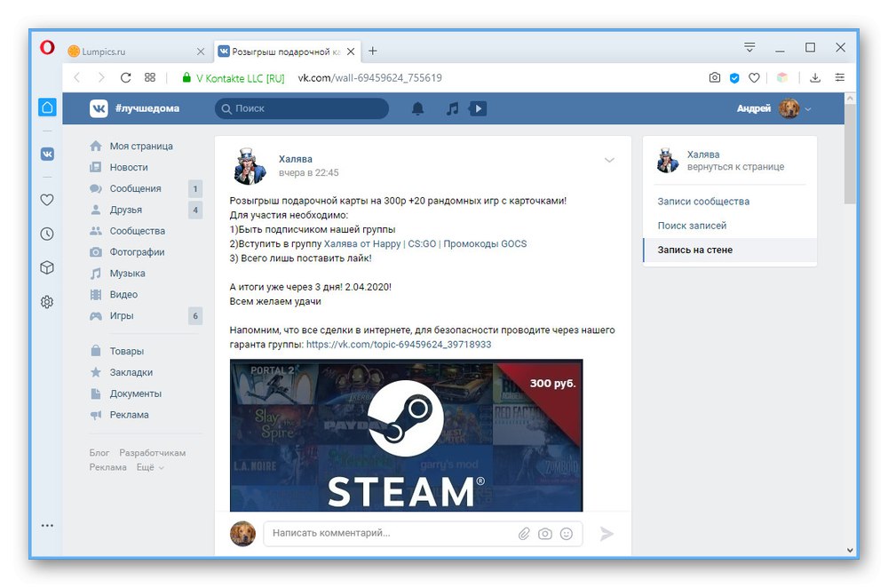Attach a photo to the comment
The image size is (888, 588).
545,534
